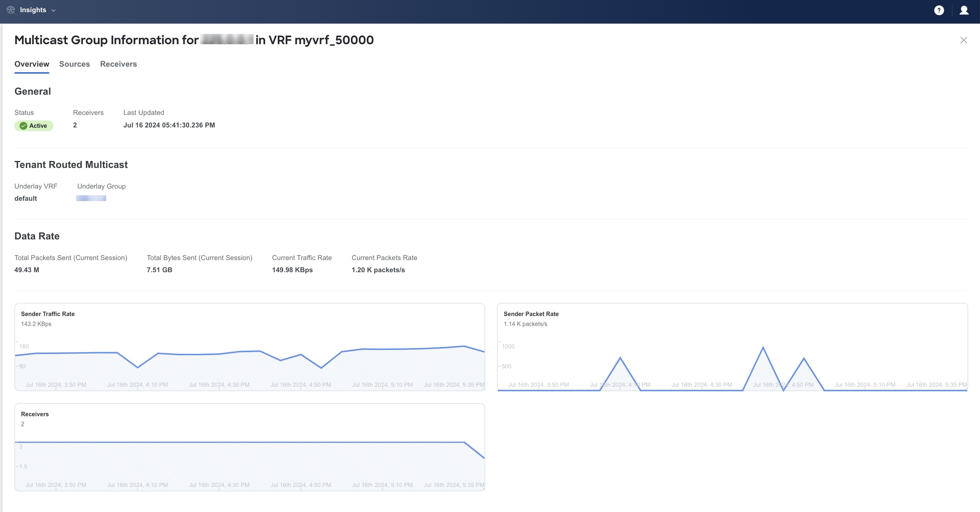
Task: Click the Active status badge
Action: coord(34,126)
